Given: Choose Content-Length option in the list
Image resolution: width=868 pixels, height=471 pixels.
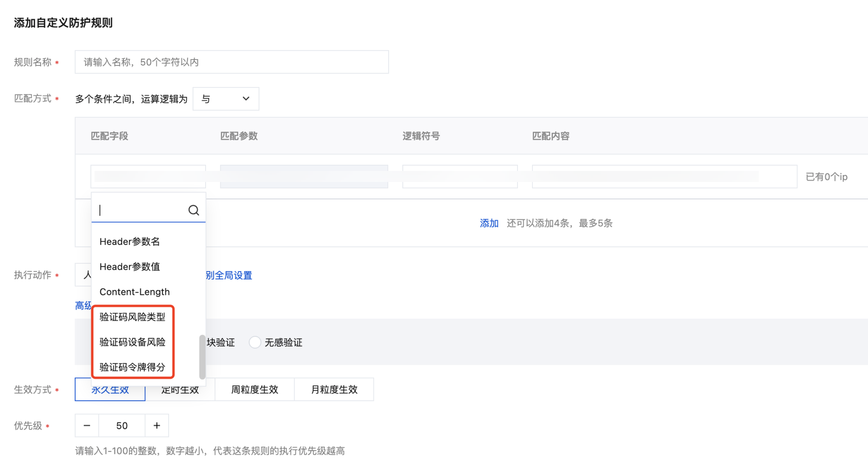Looking at the screenshot, I should [x=134, y=292].
